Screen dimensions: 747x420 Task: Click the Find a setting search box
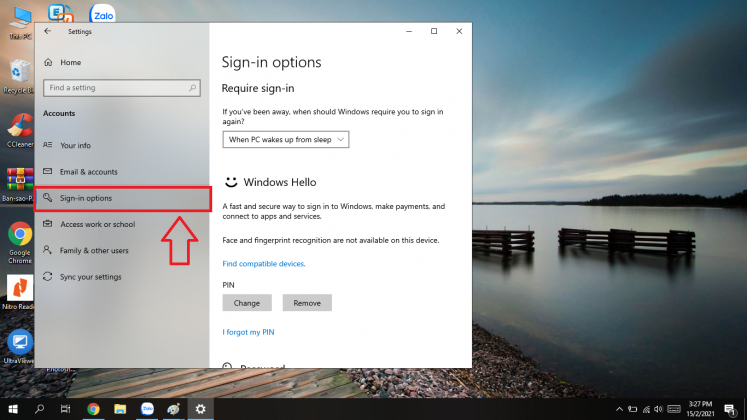click(120, 88)
